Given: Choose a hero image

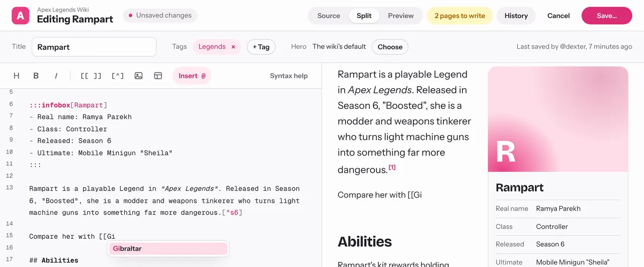Looking at the screenshot, I should click(x=390, y=47).
